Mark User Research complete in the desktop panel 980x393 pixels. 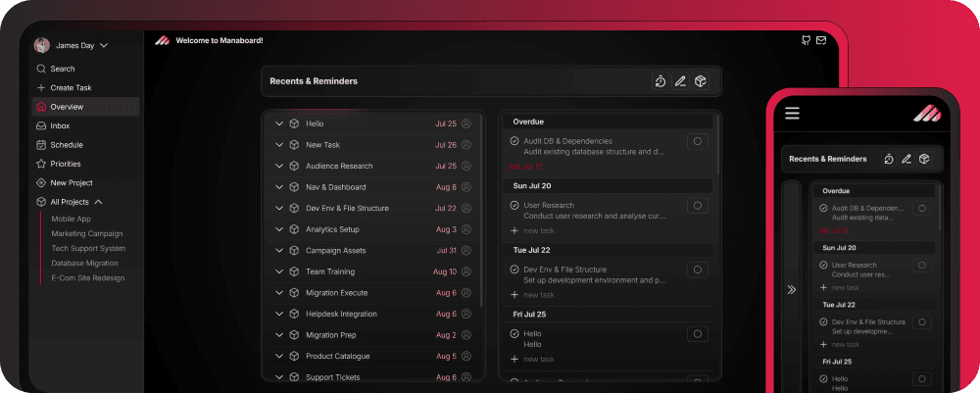point(514,205)
